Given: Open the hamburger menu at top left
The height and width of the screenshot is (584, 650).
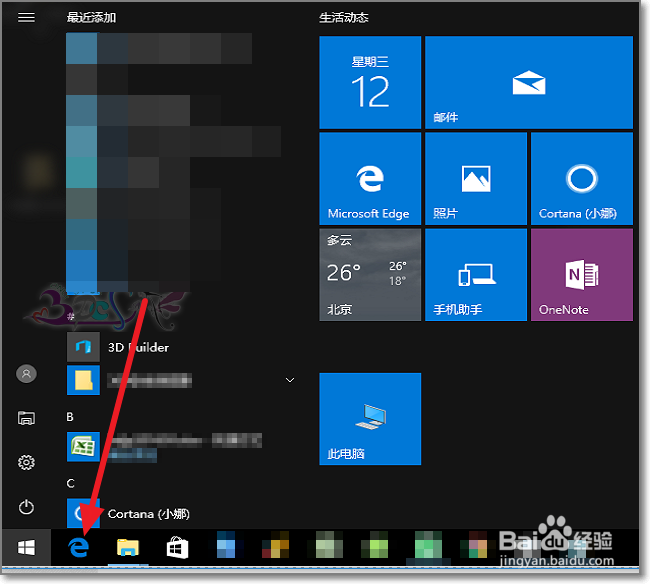Looking at the screenshot, I should click(x=26, y=17).
